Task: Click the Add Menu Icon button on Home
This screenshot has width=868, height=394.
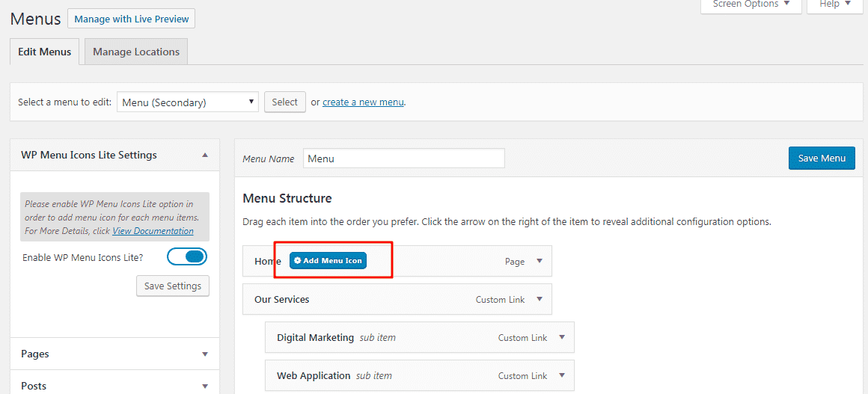Action: (x=328, y=261)
